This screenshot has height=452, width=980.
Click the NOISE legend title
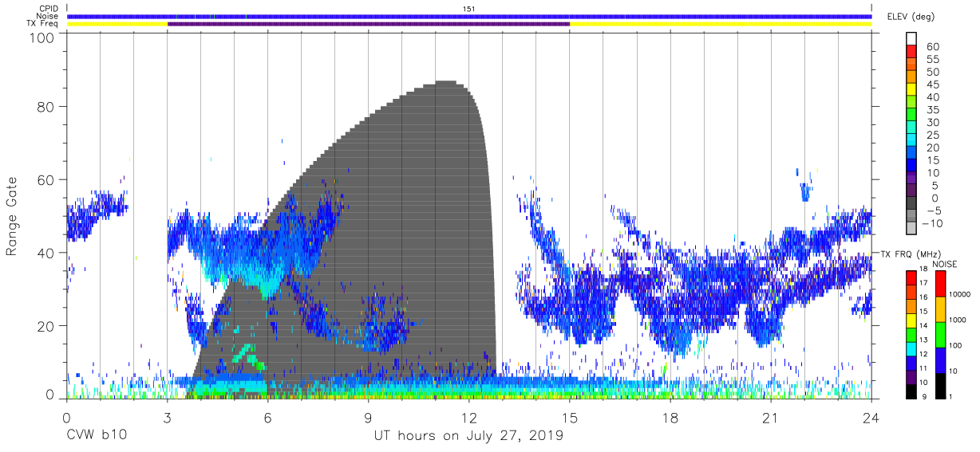point(945,264)
